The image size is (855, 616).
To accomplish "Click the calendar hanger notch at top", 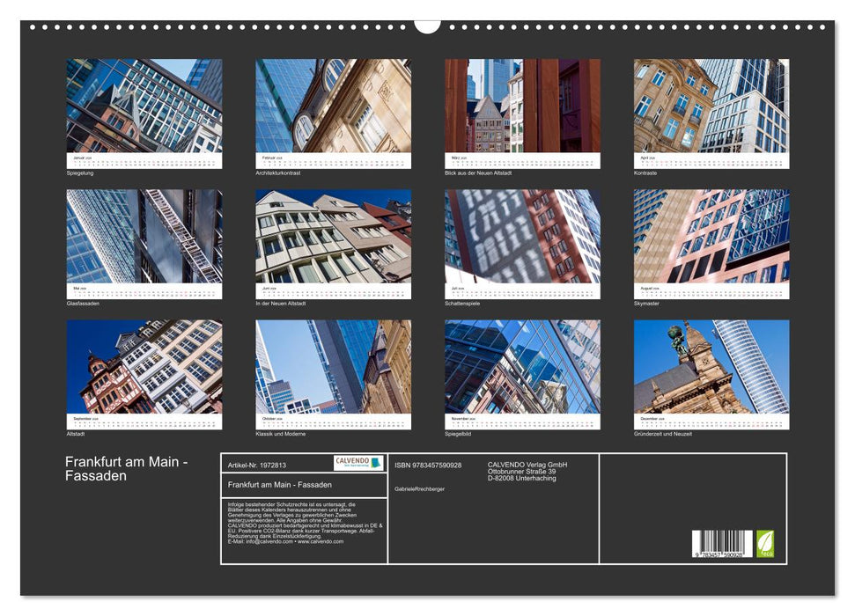I will tap(427, 26).
